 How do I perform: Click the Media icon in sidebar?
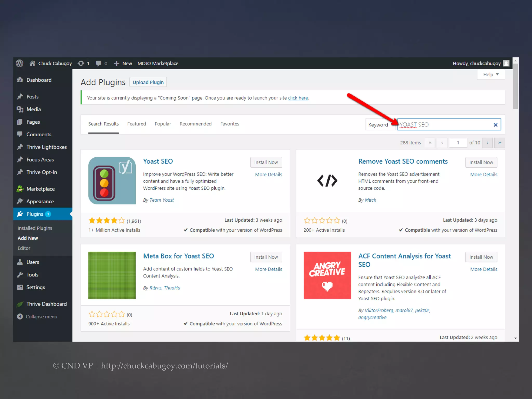20,109
